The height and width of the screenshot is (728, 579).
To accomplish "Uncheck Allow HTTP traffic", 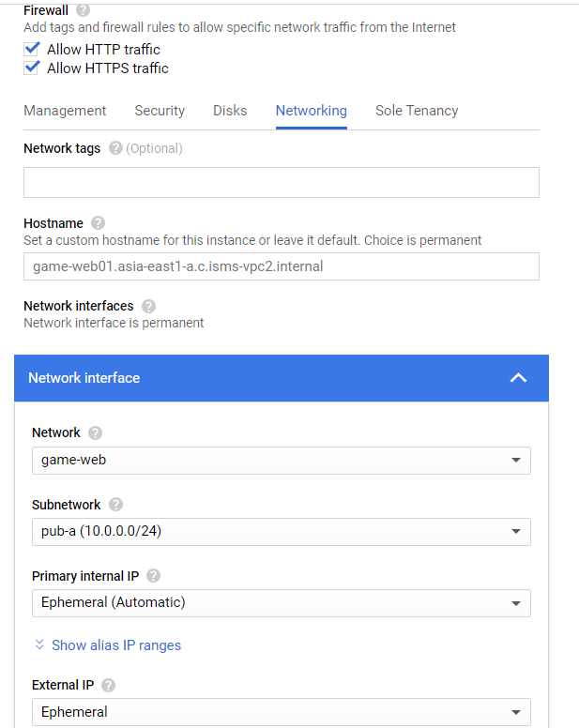I will (33, 49).
